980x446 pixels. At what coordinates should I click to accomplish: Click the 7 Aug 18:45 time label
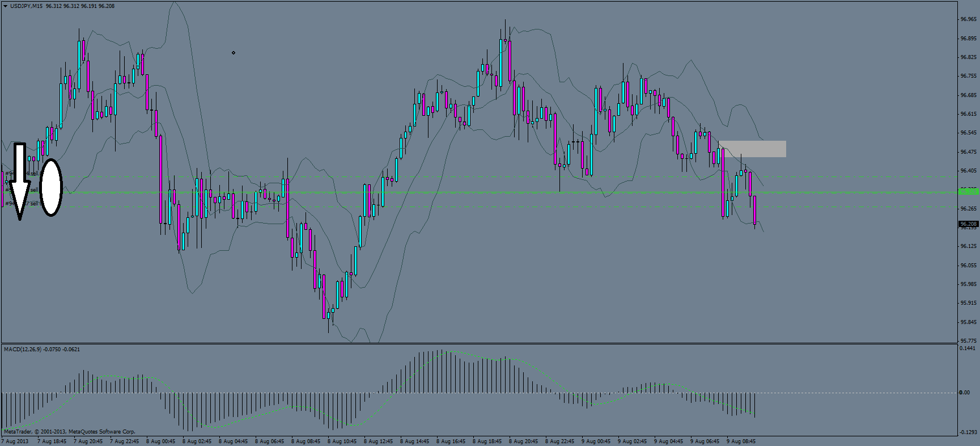tap(52, 441)
